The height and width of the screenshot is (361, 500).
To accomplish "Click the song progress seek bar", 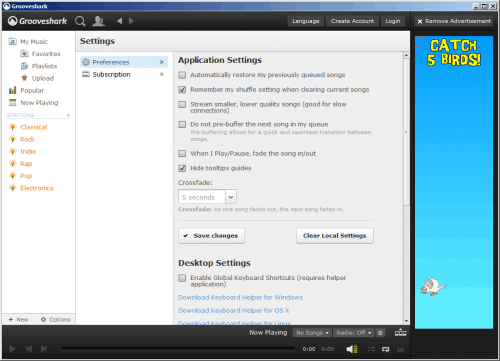I will (178, 349).
